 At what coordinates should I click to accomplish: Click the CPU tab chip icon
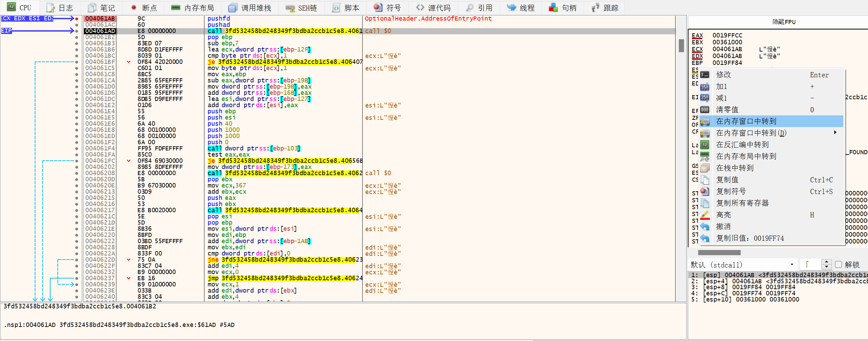pos(11,7)
